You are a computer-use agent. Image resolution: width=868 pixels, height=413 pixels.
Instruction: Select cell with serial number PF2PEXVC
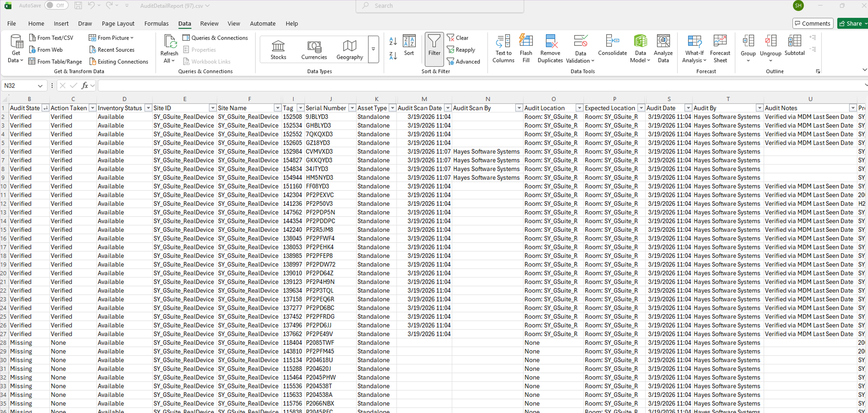tap(330, 195)
